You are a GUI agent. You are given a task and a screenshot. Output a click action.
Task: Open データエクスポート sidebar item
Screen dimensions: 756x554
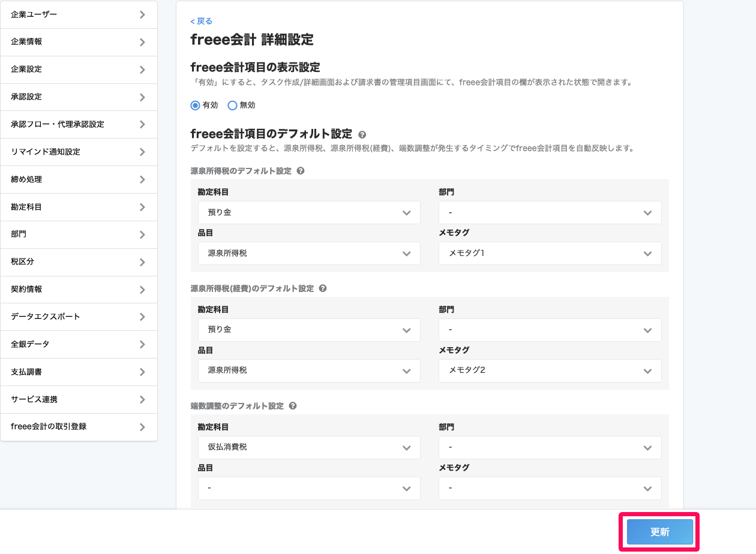pos(79,317)
